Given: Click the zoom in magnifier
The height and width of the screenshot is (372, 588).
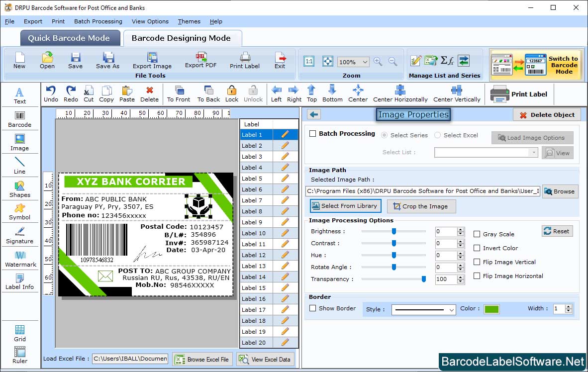Looking at the screenshot, I should click(x=378, y=62).
